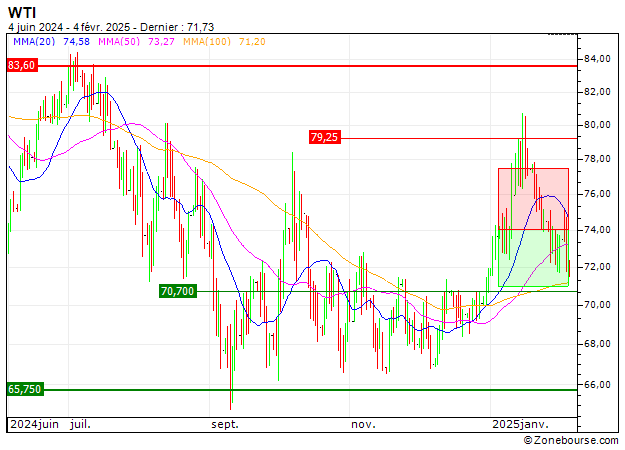The height and width of the screenshot is (450, 625).
Task: Click the green 65,750 support label
Action: click(25, 389)
